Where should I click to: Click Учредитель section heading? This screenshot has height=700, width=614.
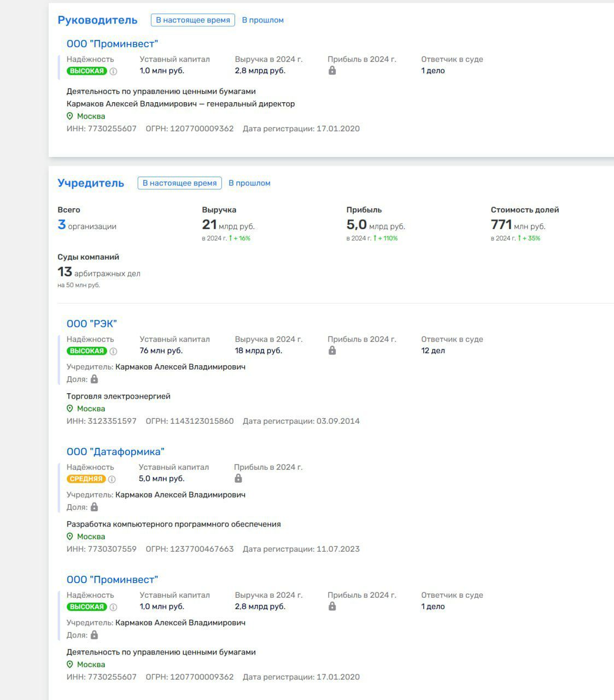91,183
